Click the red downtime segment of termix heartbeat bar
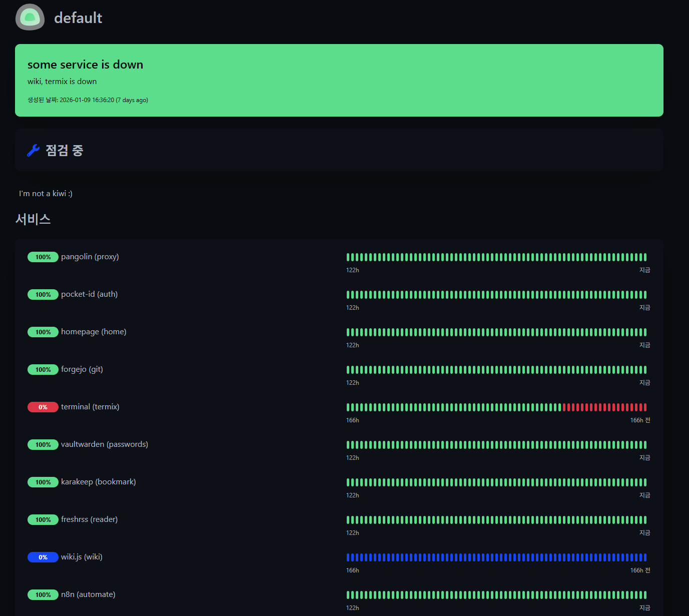 click(x=604, y=407)
